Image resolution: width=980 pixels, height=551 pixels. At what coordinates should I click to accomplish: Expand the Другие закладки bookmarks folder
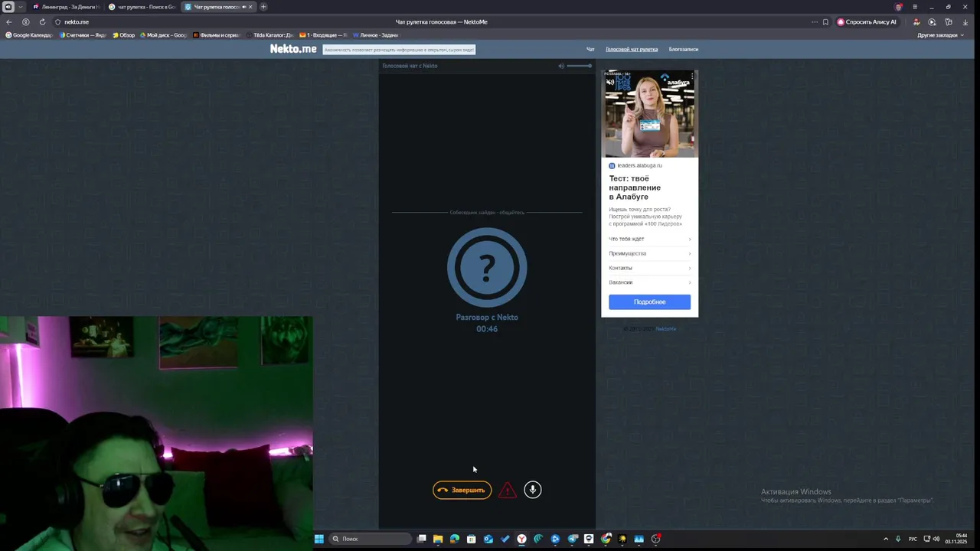940,35
